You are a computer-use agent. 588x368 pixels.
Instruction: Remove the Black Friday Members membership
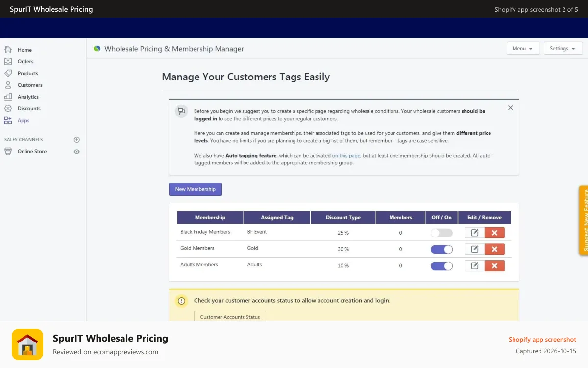tap(494, 233)
